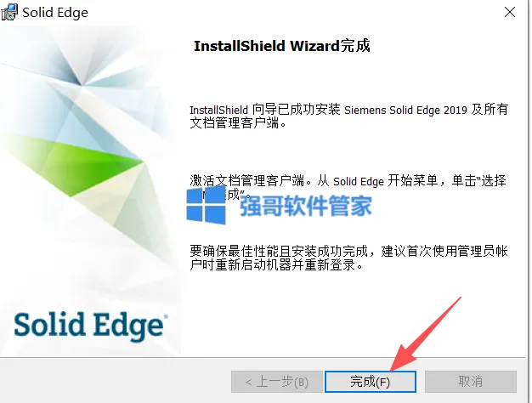Click the Solid Edge logo on banner
This screenshot has width=532, height=403.
coord(91,326)
